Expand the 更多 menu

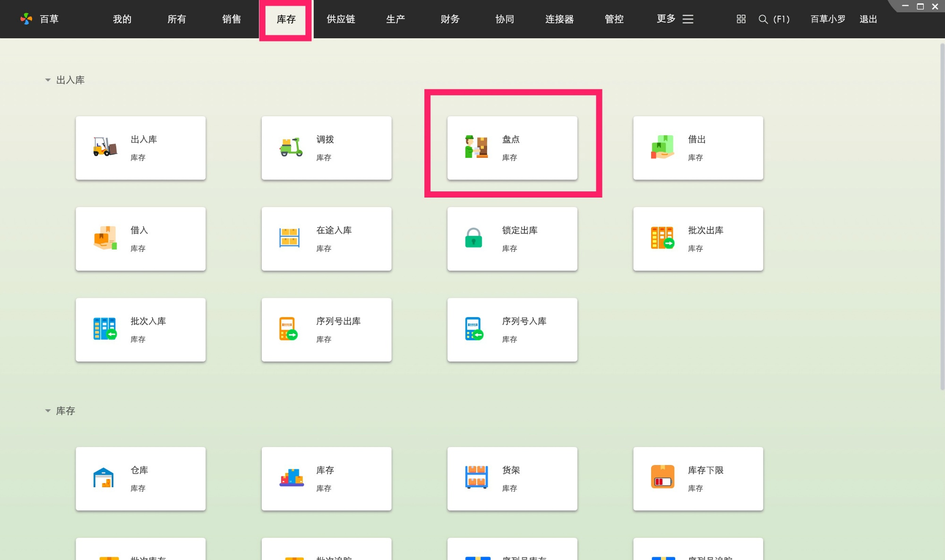point(675,19)
